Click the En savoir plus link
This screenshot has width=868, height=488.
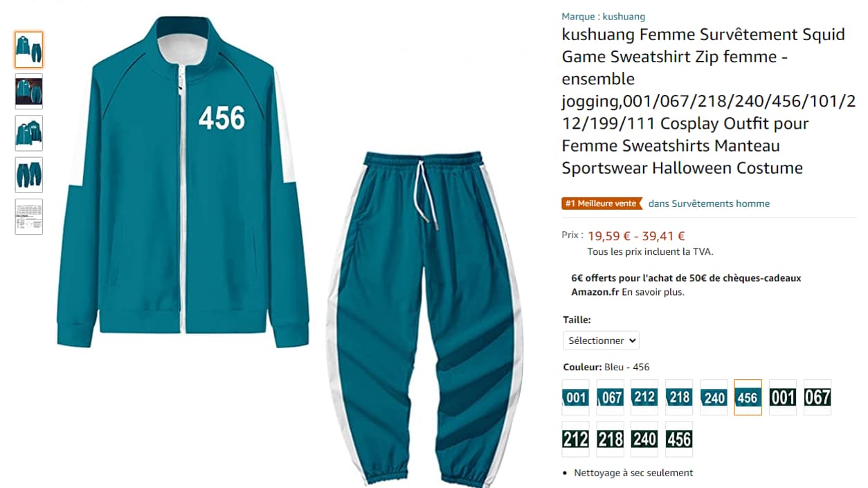[653, 292]
